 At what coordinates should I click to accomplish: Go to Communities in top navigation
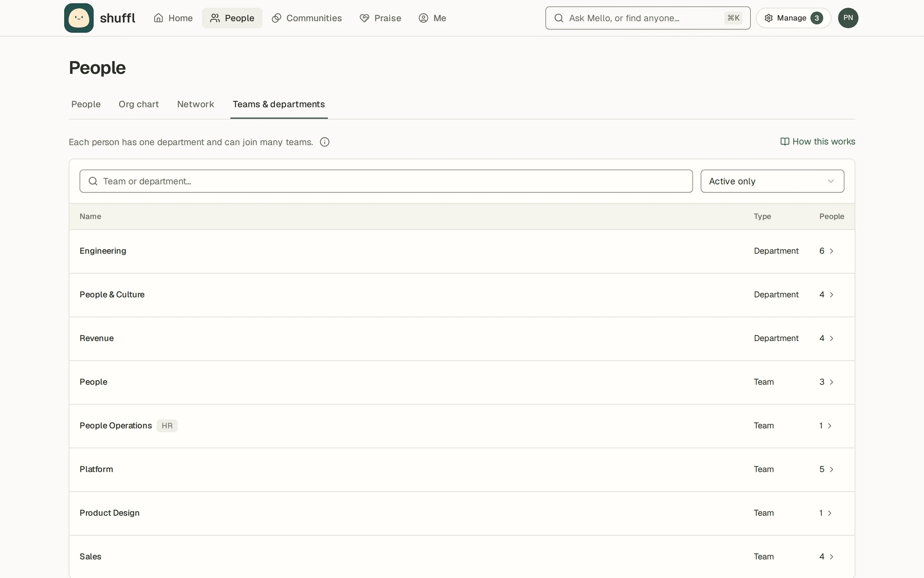[307, 18]
